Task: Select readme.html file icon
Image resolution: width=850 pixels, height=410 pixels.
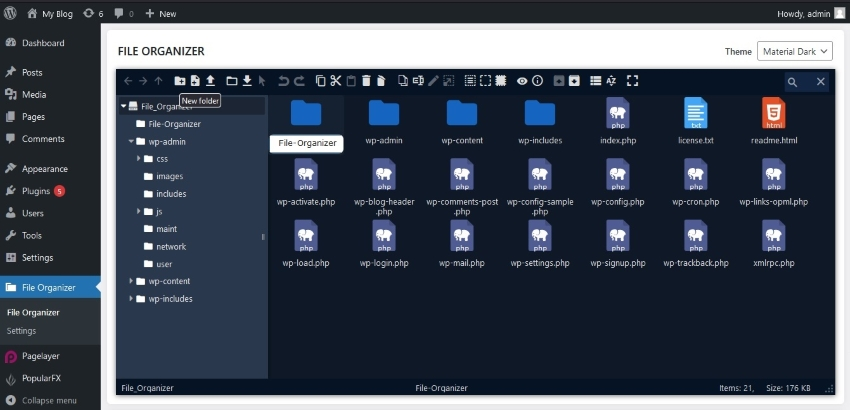Action: (774, 113)
